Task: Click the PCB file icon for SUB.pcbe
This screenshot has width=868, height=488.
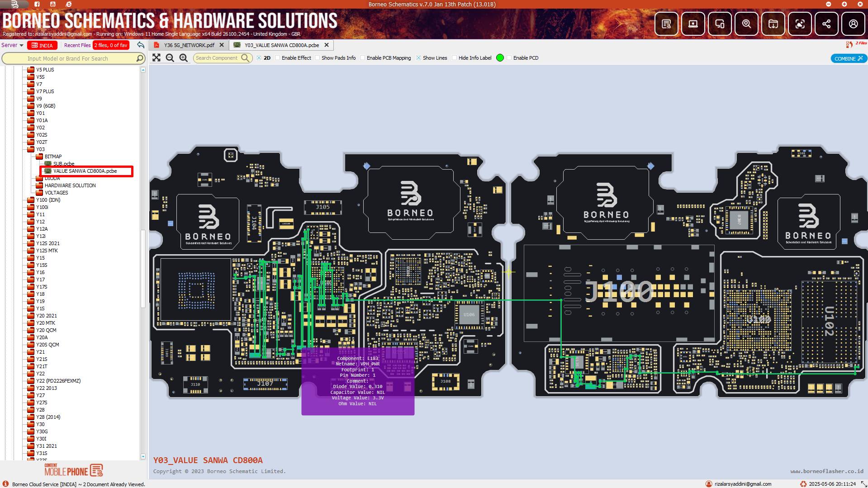Action: click(x=48, y=164)
